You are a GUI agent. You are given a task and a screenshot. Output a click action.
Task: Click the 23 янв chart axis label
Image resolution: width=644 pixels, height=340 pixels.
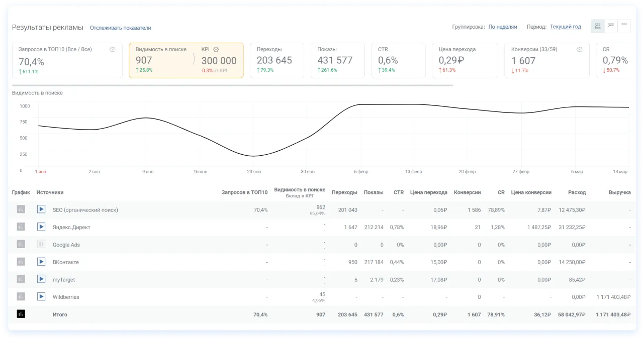pyautogui.click(x=254, y=172)
